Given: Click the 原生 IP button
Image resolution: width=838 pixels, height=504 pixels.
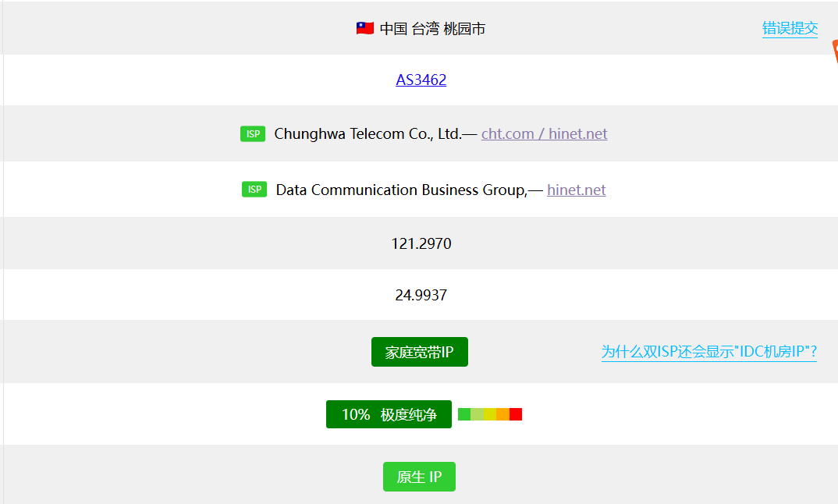Looking at the screenshot, I should tap(420, 477).
